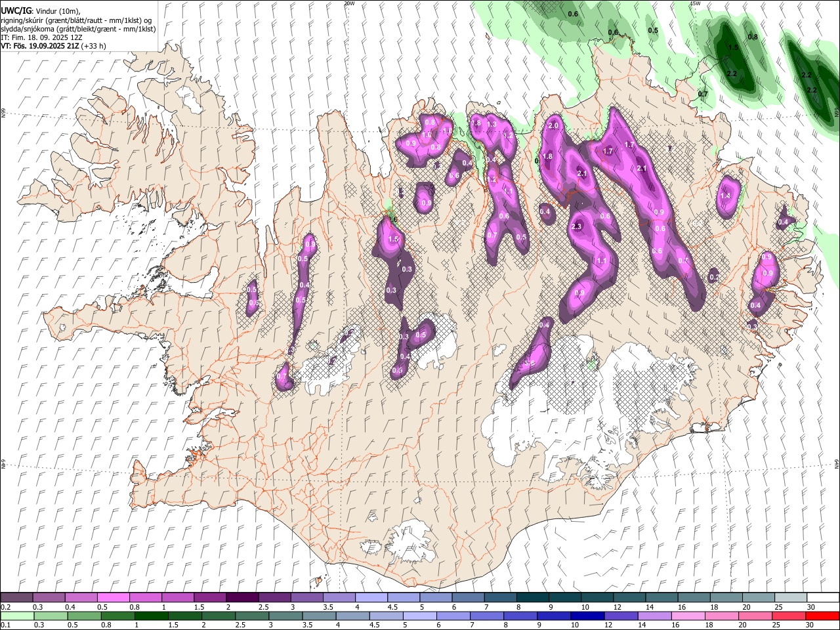Click the 20W longitude label

click(x=349, y=3)
